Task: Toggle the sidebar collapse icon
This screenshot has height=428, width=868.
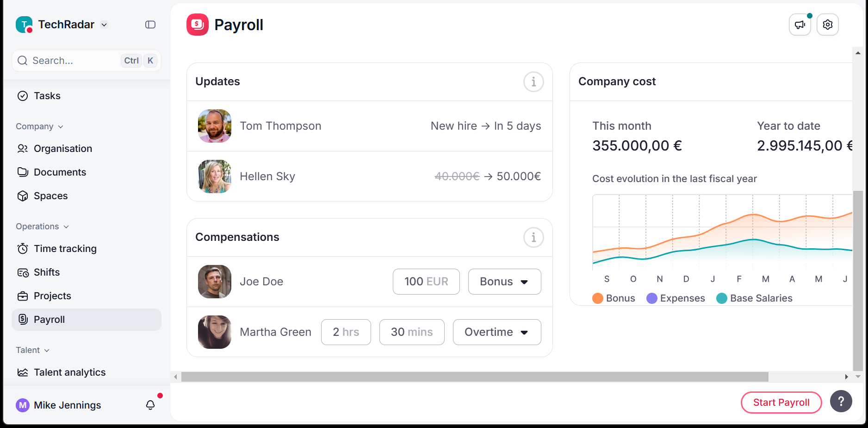Action: coord(150,25)
